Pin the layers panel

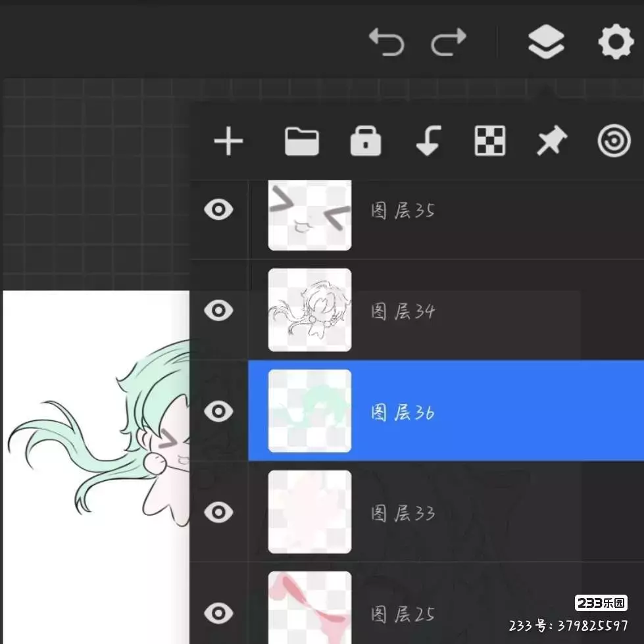(551, 141)
